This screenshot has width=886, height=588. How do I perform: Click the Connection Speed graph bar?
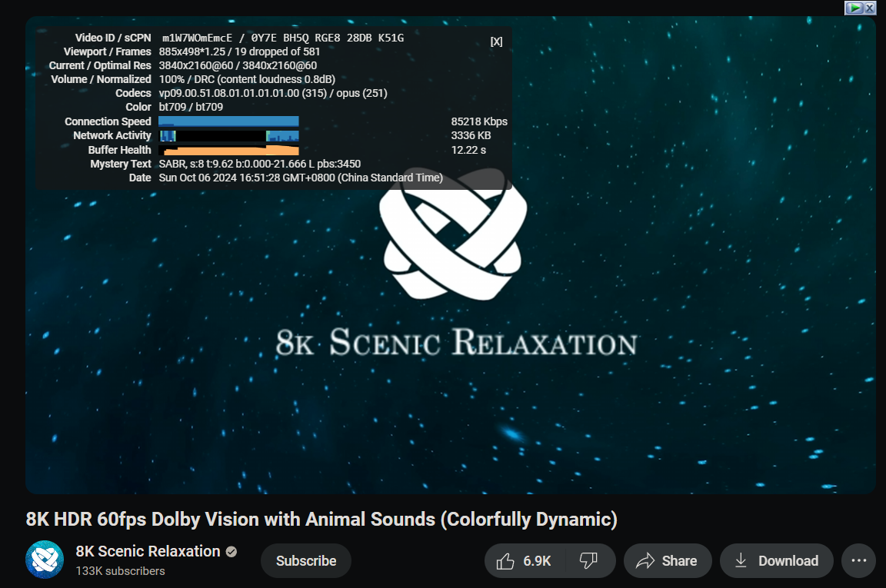(x=228, y=121)
